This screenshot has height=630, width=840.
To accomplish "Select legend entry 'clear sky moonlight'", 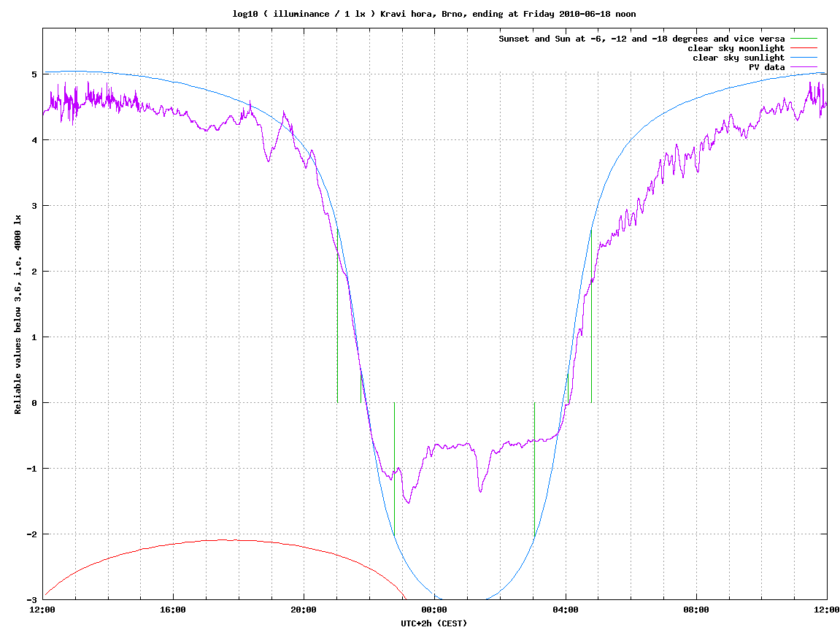I will tap(736, 48).
